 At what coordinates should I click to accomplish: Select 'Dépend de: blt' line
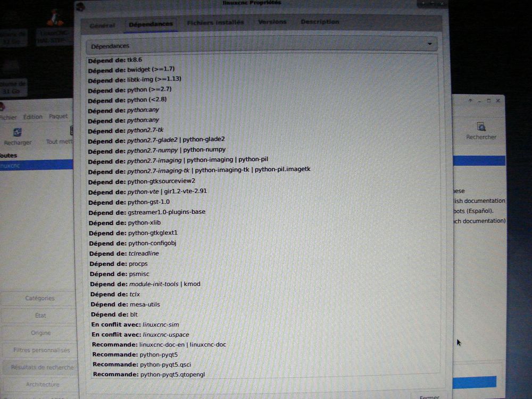click(x=114, y=314)
